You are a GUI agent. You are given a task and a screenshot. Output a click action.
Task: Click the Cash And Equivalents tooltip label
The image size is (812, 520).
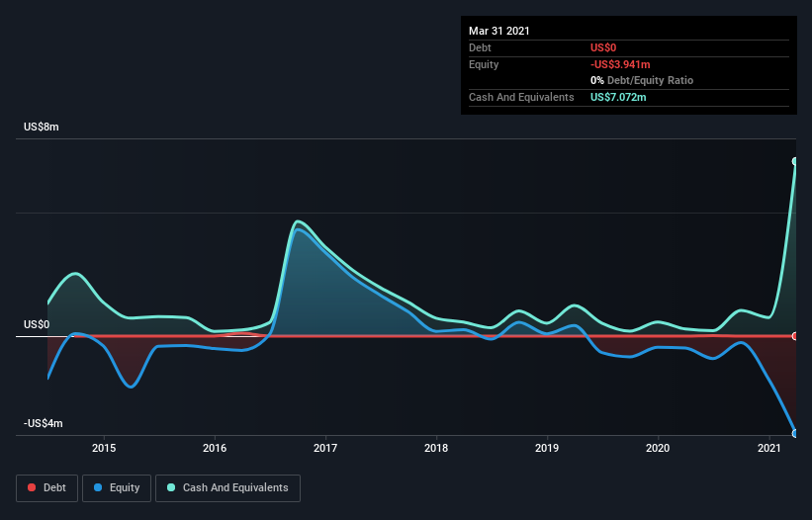click(x=521, y=97)
